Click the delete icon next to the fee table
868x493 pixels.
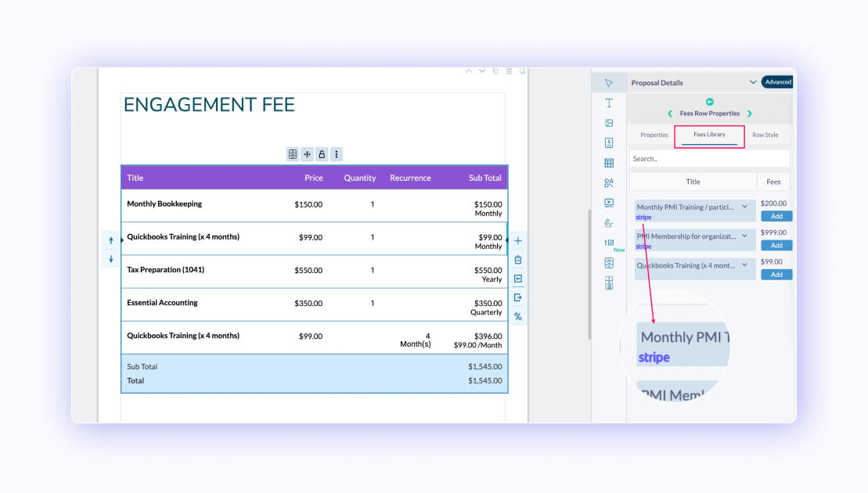point(517,259)
